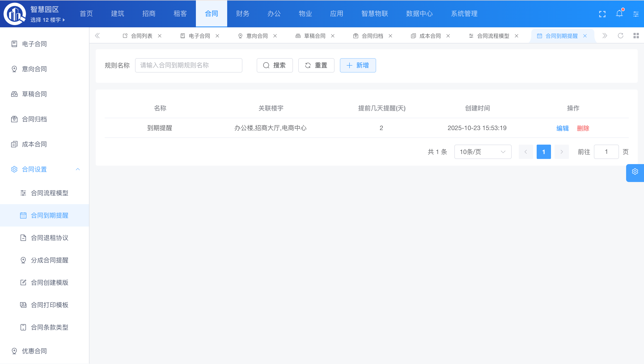This screenshot has height=364, width=644.
Task: Click the 新增 button
Action: 358,65
